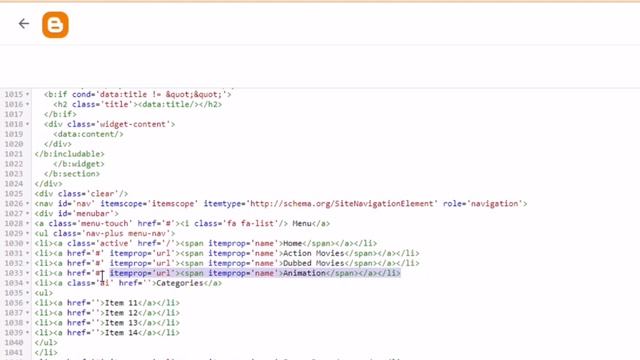
Task: Open the Blogger logo home
Action: 55,25
